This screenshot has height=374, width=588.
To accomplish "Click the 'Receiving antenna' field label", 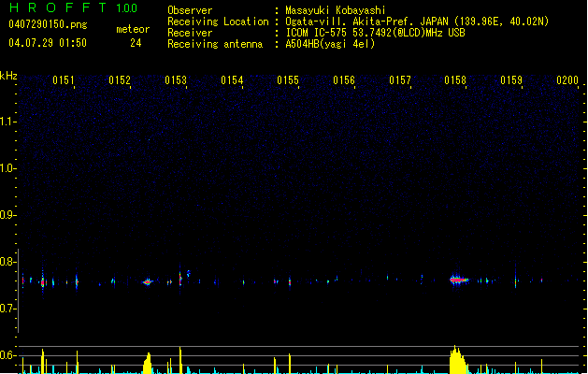I will click(215, 44).
